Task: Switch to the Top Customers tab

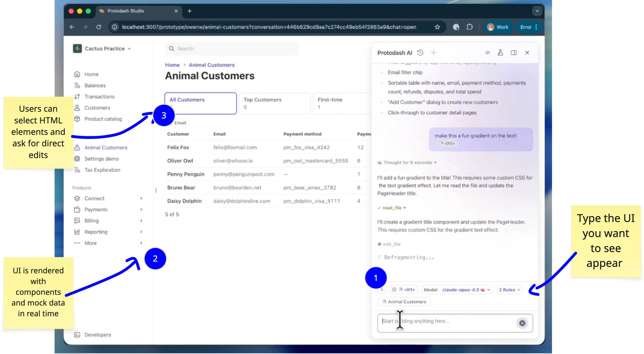Action: pos(275,103)
